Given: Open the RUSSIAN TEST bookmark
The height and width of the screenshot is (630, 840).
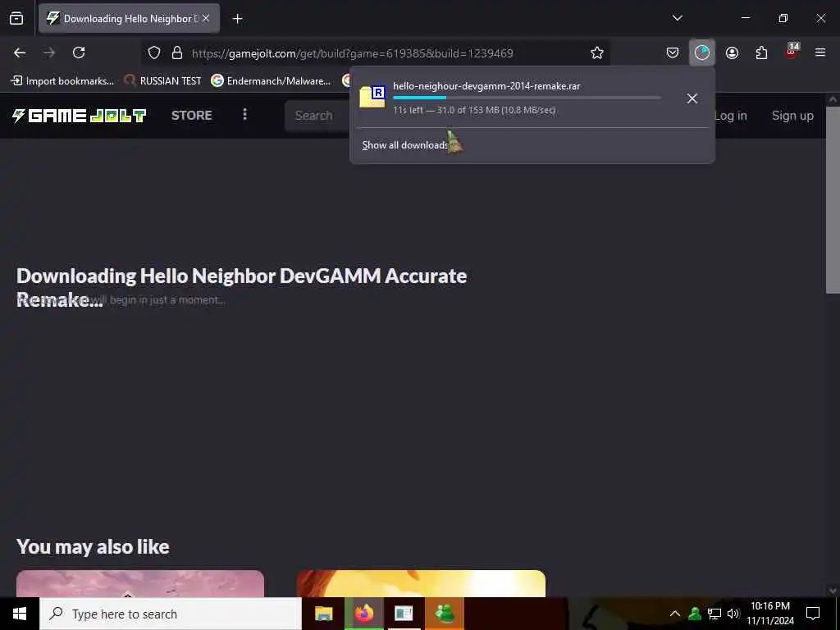Looking at the screenshot, I should pyautogui.click(x=163, y=81).
